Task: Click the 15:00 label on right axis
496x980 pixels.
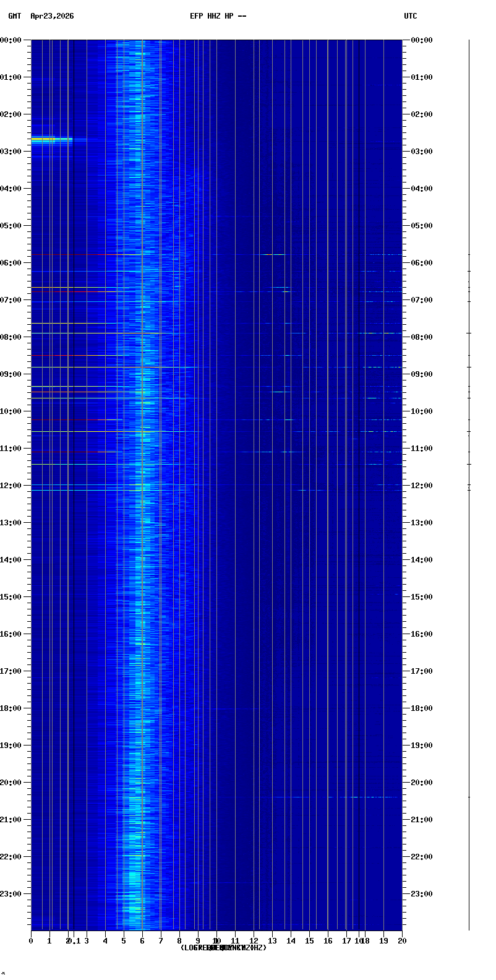Action: pos(421,597)
